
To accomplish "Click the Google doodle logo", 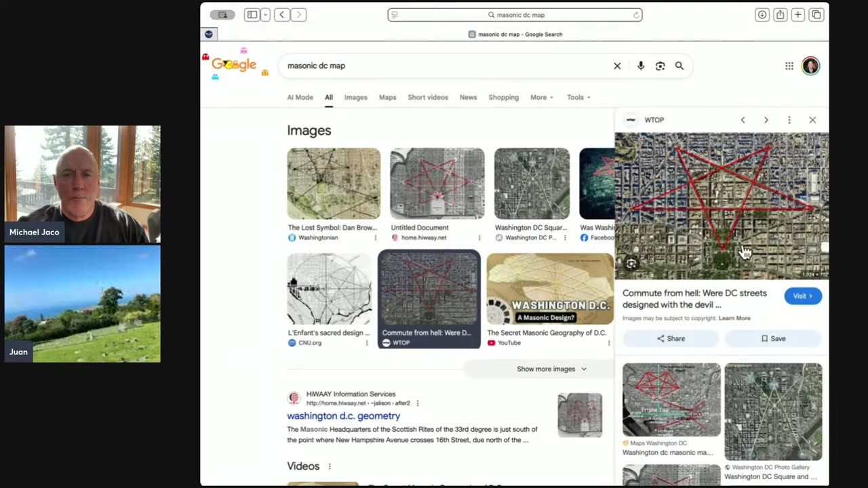I will click(235, 64).
